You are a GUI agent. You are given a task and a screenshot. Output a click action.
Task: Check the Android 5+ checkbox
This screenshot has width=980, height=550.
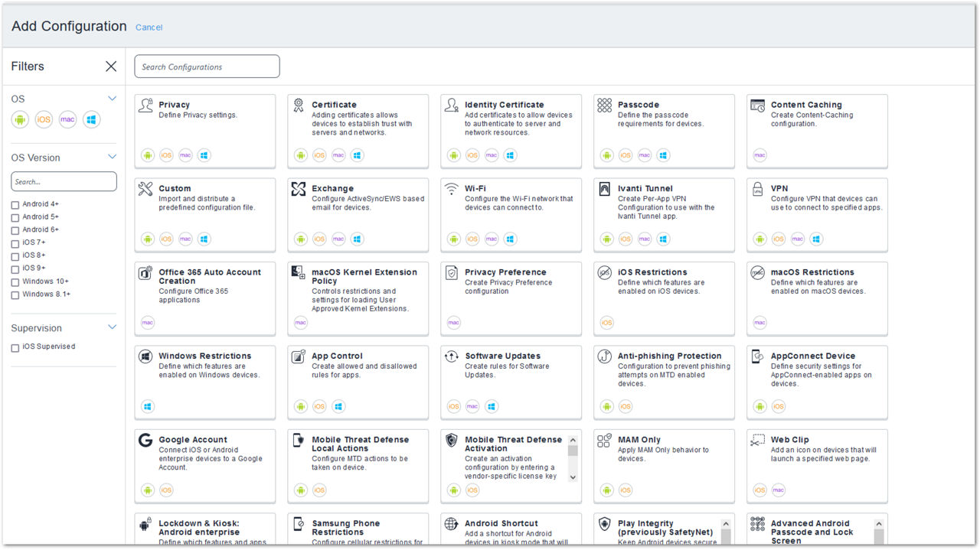pos(15,218)
